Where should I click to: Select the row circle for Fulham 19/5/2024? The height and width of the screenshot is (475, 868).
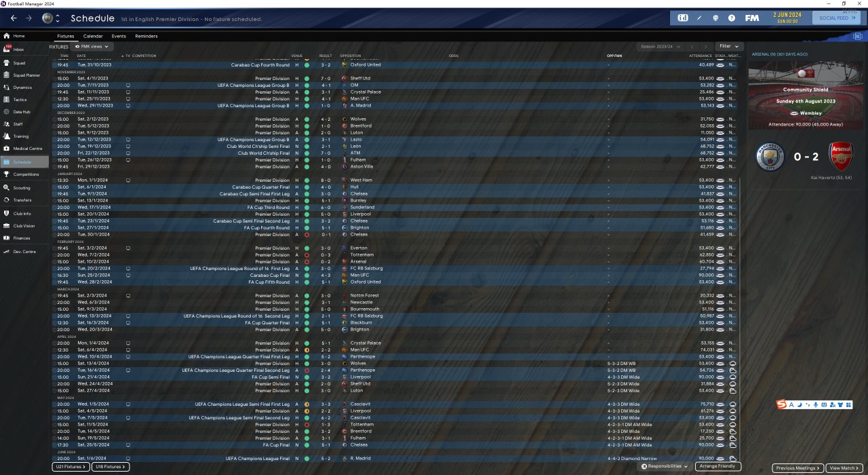tap(55, 438)
